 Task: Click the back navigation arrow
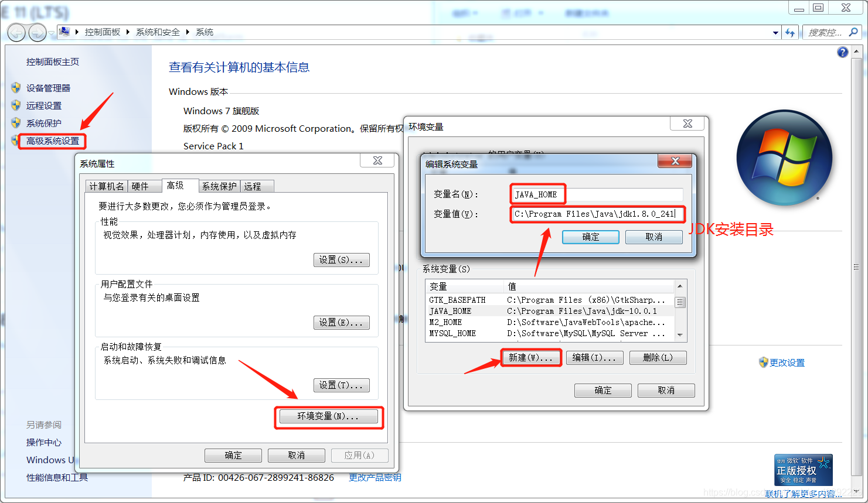16,32
